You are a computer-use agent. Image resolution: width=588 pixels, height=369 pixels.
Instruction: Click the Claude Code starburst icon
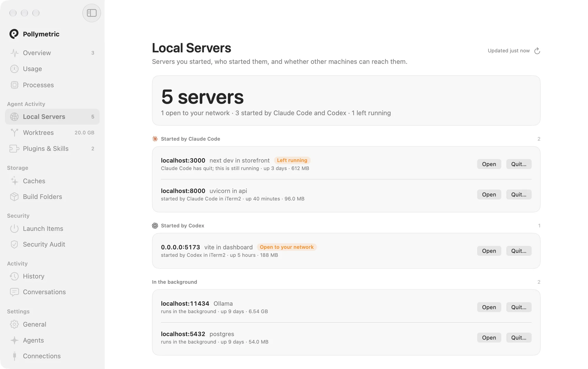tap(155, 139)
